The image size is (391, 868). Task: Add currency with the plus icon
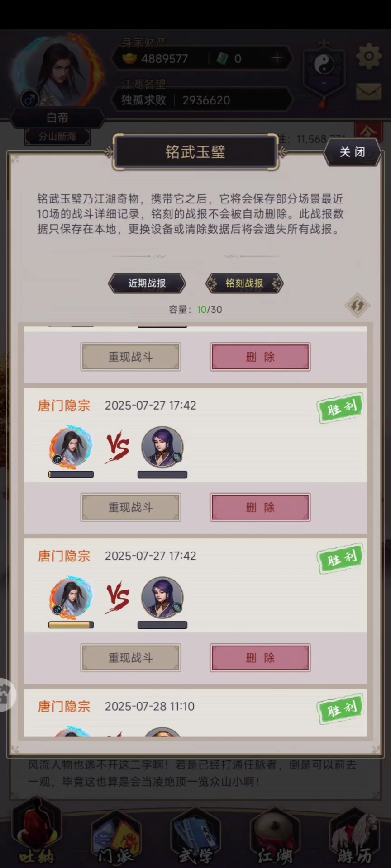click(x=277, y=58)
